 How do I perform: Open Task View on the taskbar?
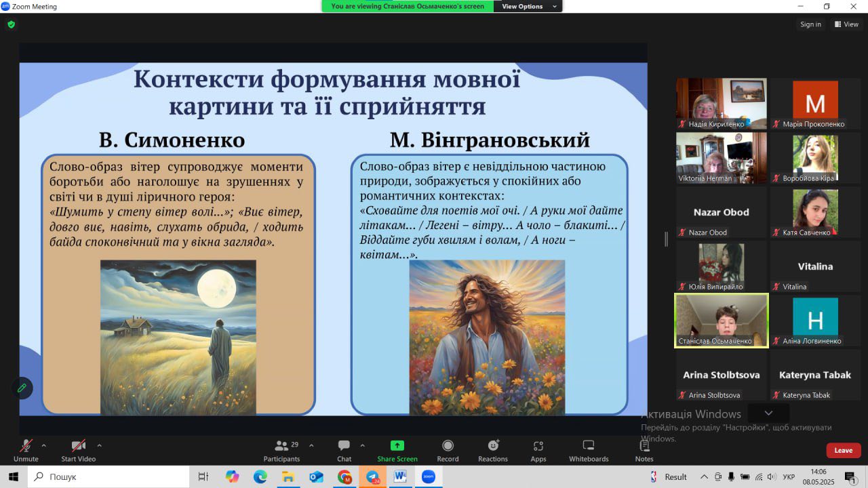click(x=203, y=476)
